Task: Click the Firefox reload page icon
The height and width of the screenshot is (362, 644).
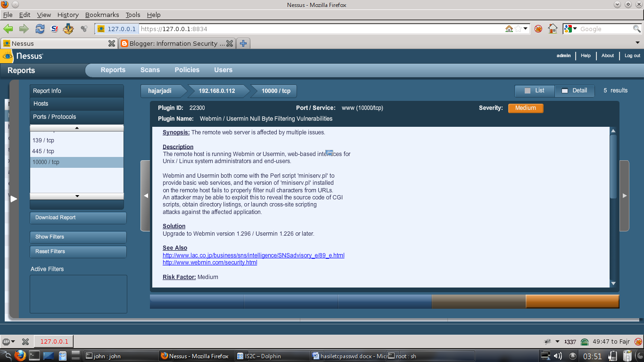Action: (40, 29)
